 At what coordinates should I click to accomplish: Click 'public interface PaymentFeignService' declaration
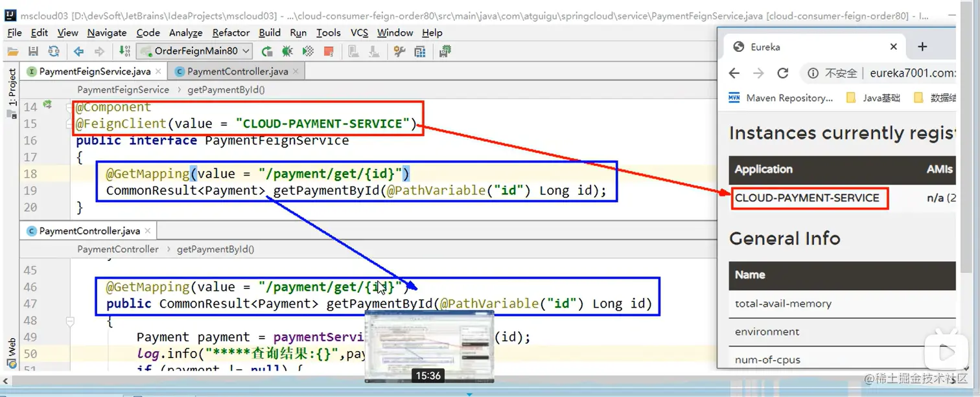click(x=213, y=140)
